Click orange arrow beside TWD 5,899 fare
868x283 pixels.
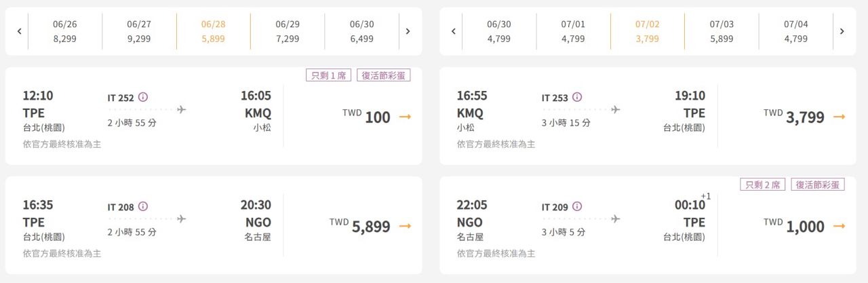click(405, 226)
